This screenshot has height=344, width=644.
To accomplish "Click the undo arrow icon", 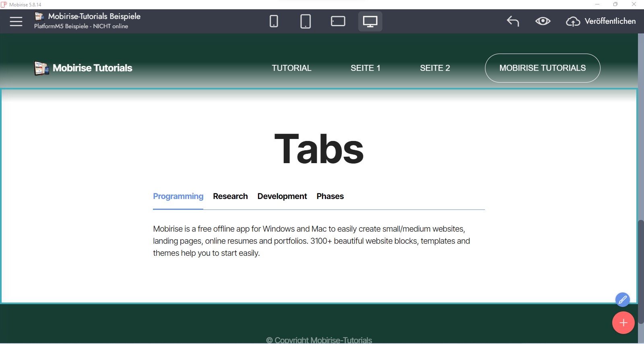I will (x=513, y=21).
